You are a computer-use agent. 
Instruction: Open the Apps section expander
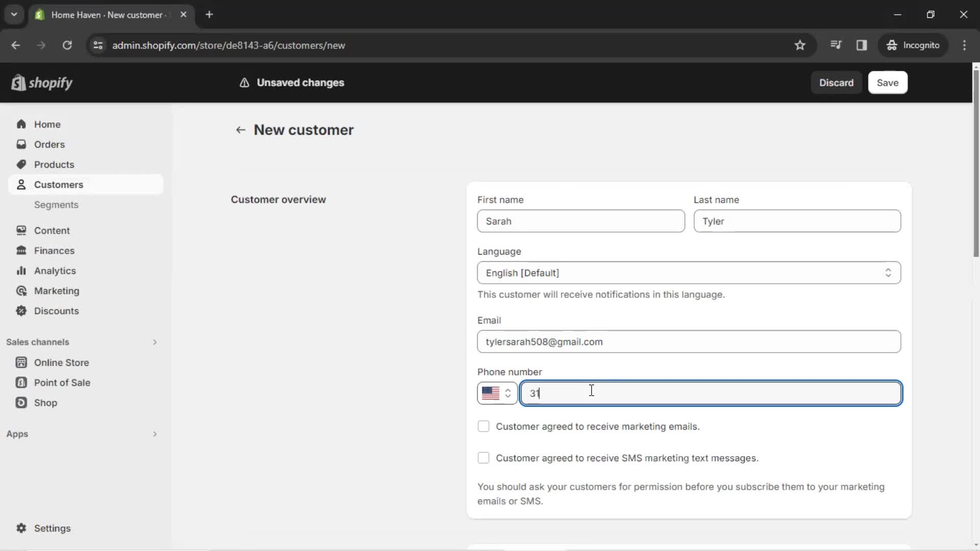(154, 434)
